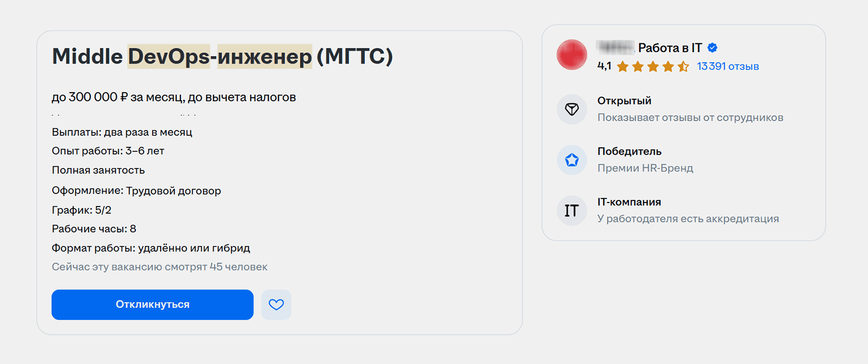
Task: Click the 4,1 rating number
Action: coord(604,67)
